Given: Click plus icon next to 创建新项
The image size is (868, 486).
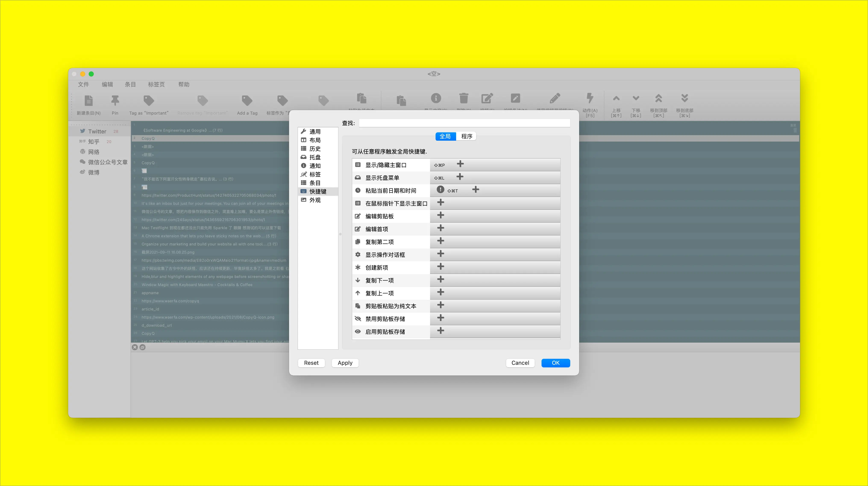Looking at the screenshot, I should [x=440, y=267].
